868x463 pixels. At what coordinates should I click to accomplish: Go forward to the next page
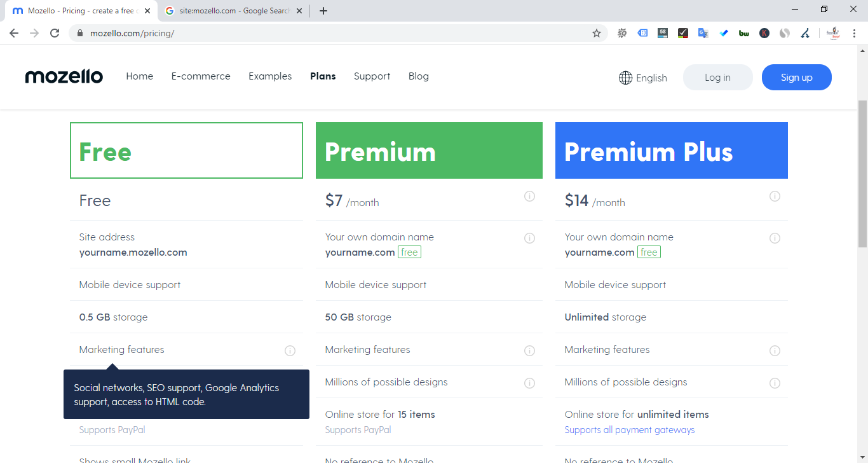click(x=34, y=33)
